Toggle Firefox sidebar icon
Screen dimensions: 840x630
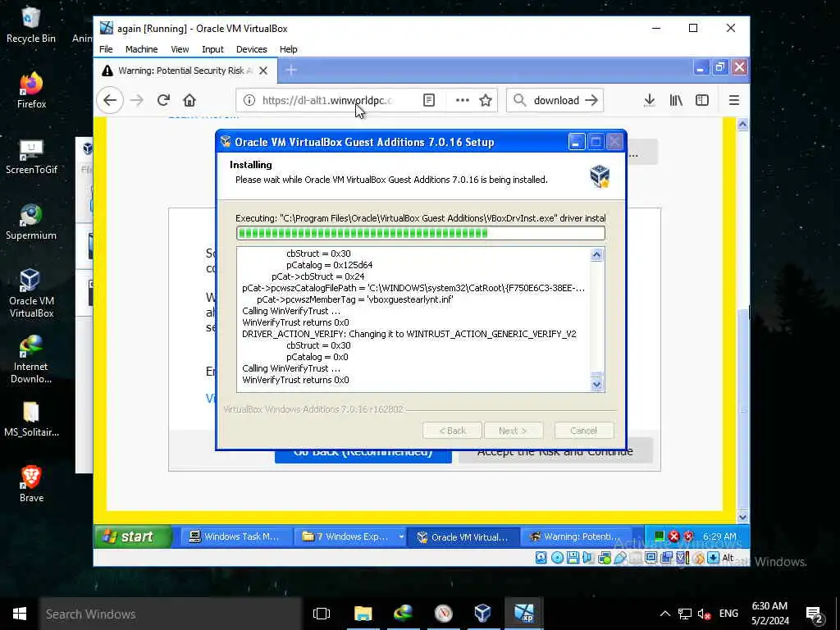[x=702, y=100]
